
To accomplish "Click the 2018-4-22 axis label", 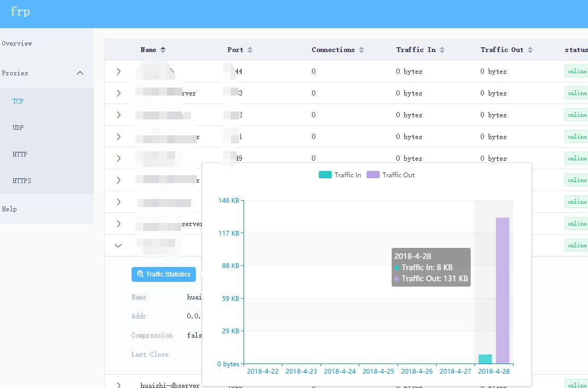I will coord(263,371).
